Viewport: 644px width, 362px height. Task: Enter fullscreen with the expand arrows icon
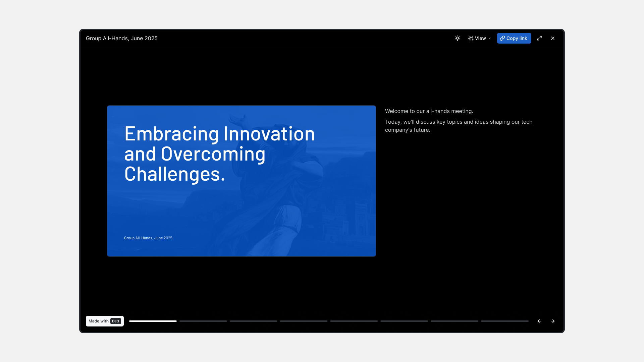(x=539, y=38)
